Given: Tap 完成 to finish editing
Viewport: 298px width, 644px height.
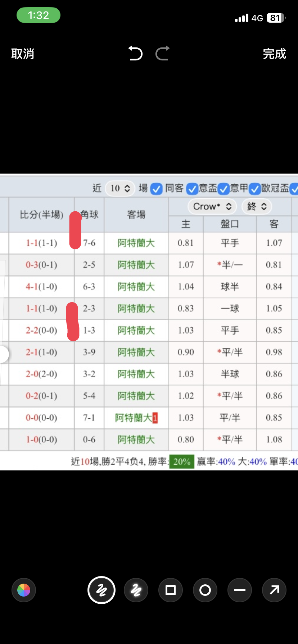Looking at the screenshot, I should (x=274, y=54).
